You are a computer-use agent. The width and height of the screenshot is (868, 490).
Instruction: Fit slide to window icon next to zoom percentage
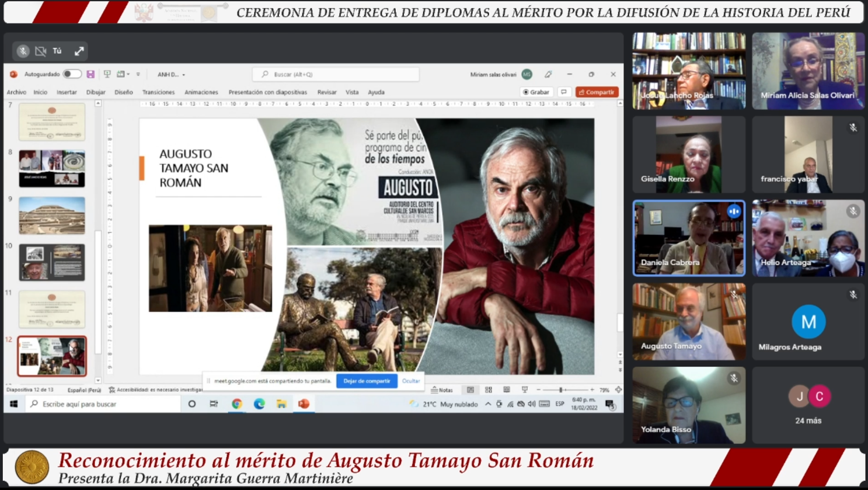(x=618, y=390)
